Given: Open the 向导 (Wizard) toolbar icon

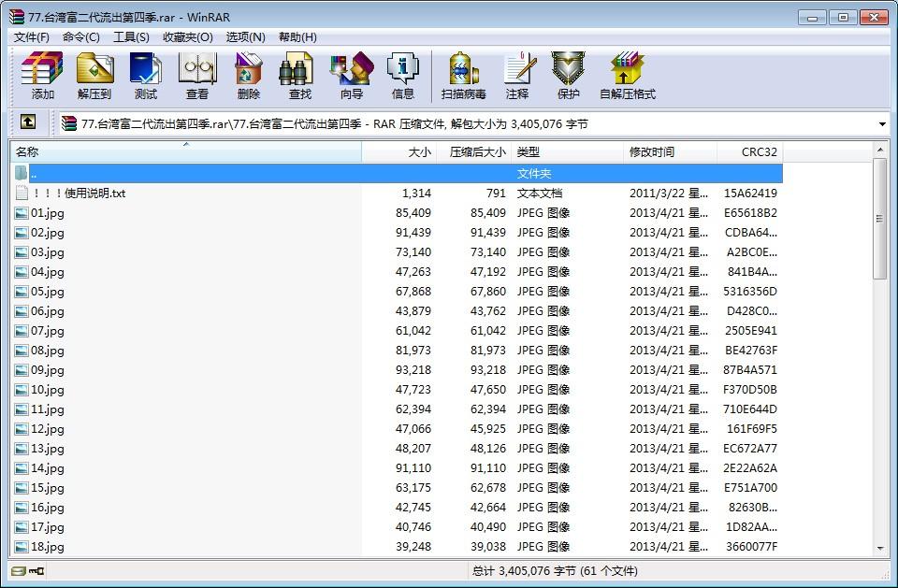Looking at the screenshot, I should 352,75.
